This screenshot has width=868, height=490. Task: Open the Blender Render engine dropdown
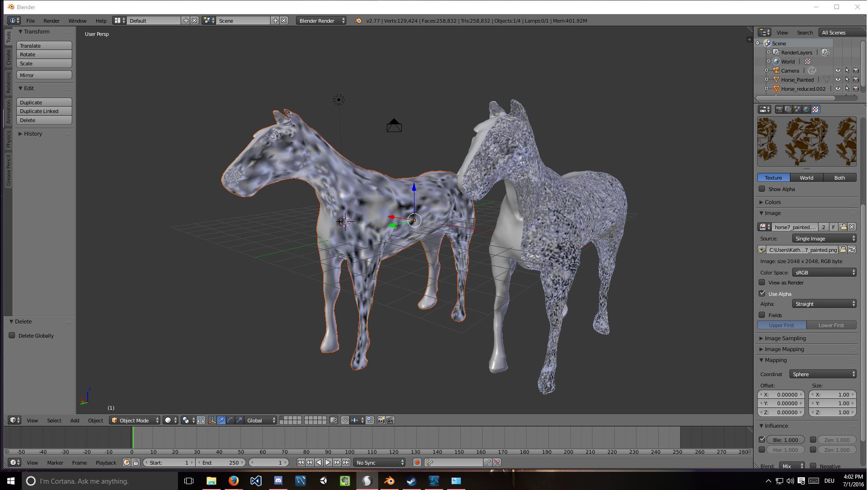coord(321,21)
